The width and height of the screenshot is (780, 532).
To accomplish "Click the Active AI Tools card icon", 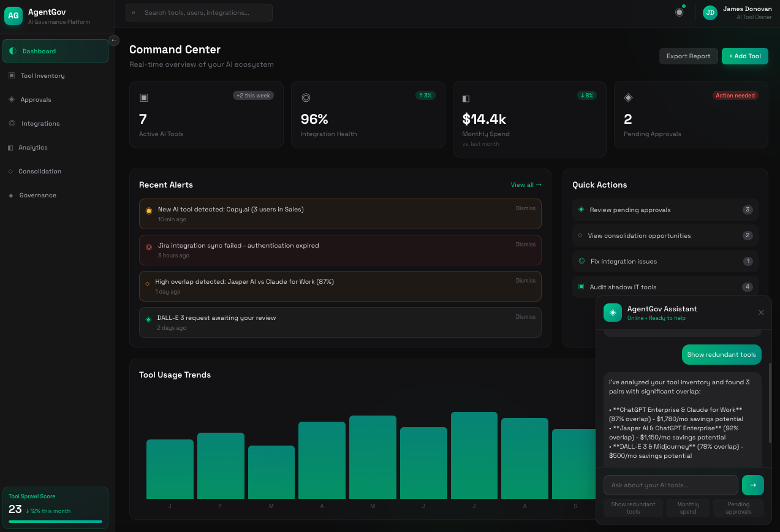I will [143, 97].
